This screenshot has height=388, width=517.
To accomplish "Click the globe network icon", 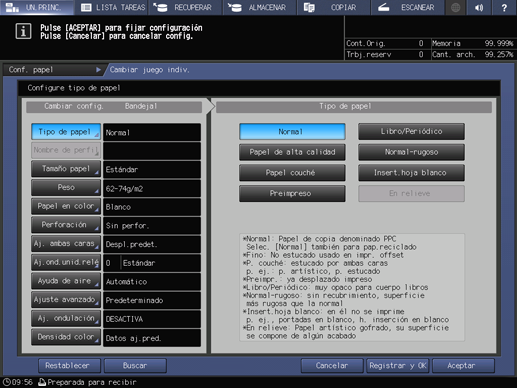I will click(x=456, y=7).
